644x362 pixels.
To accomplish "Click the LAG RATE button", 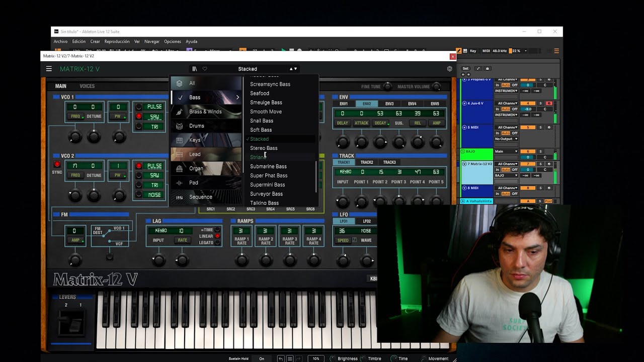I will pos(182,240).
